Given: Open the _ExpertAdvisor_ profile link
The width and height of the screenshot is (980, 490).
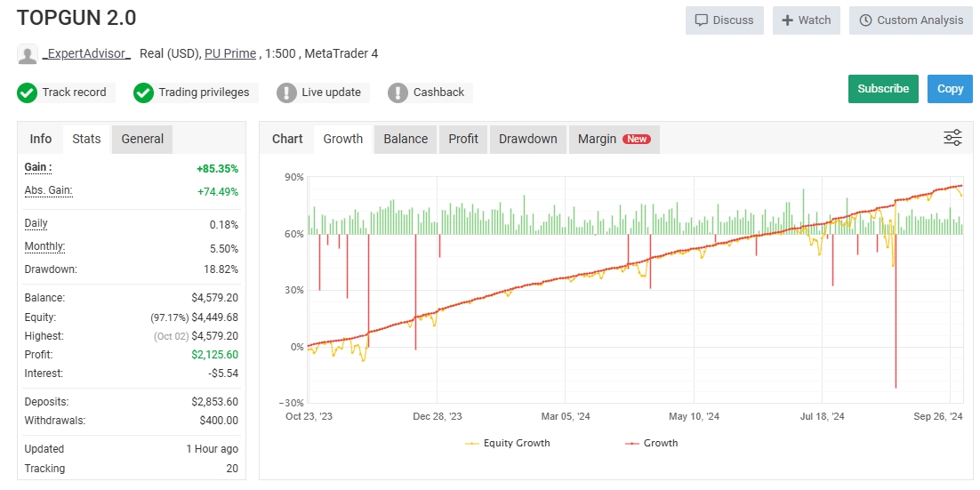Looking at the screenshot, I should point(86,53).
